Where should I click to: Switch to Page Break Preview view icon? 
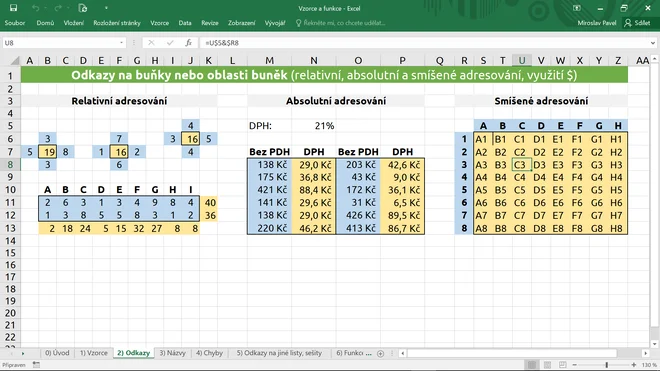pyautogui.click(x=563, y=365)
